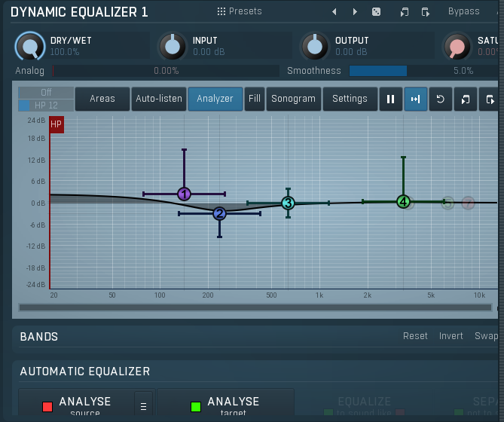Select EQ band node 4
504x422 pixels.
404,201
